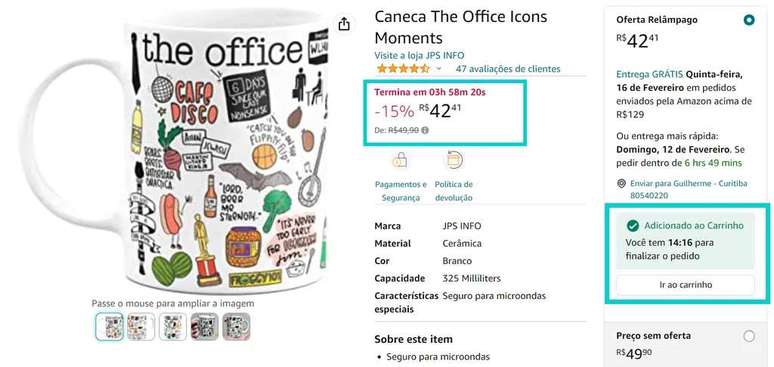
Task: Click the location pin icon for delivery address
Action: pyautogui.click(x=621, y=184)
